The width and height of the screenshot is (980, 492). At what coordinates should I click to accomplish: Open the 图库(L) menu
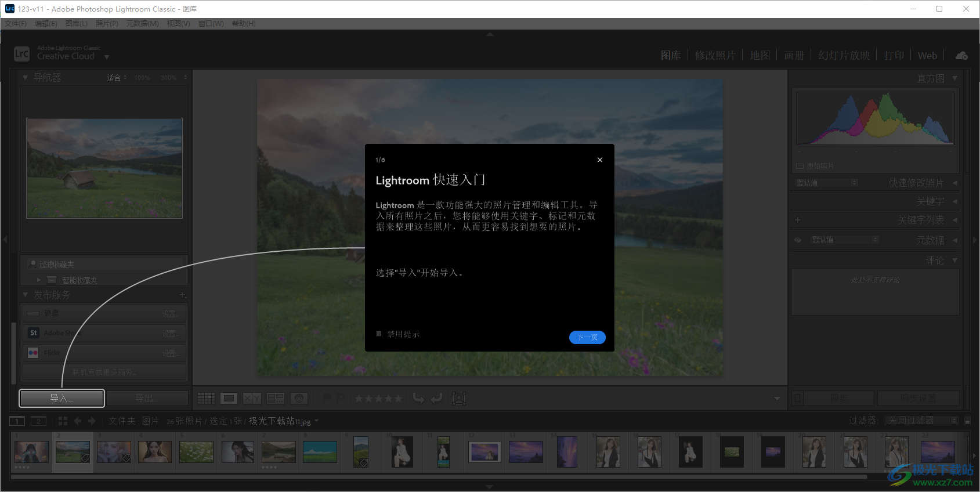point(77,24)
